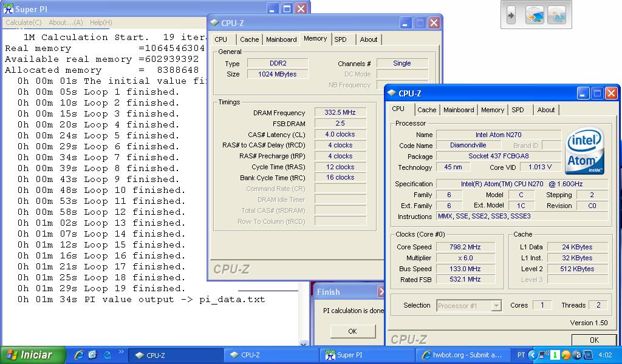This screenshot has width=622, height=364.
Task: Click the wireless network tray icon
Action: coord(544,354)
